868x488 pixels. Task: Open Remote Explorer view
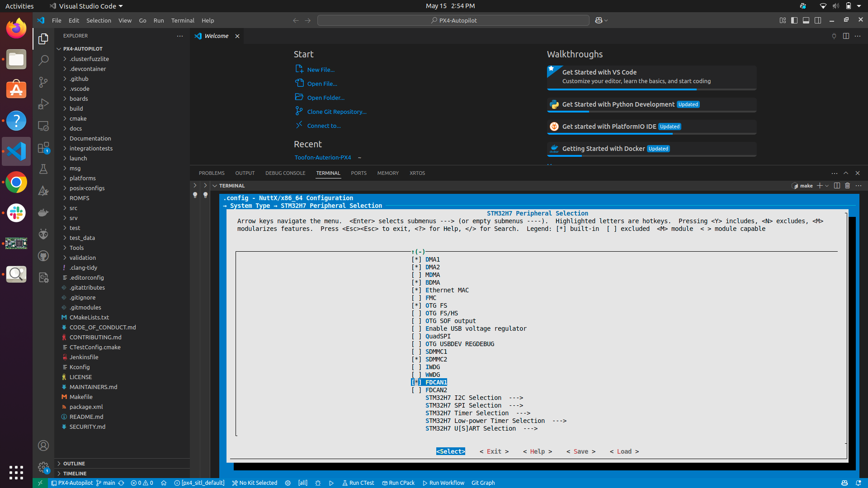tap(43, 126)
